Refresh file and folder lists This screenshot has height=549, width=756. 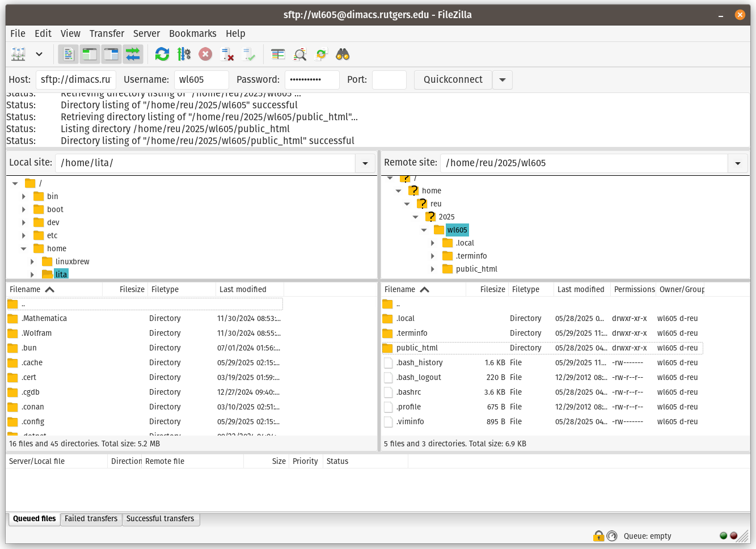pyautogui.click(x=162, y=54)
